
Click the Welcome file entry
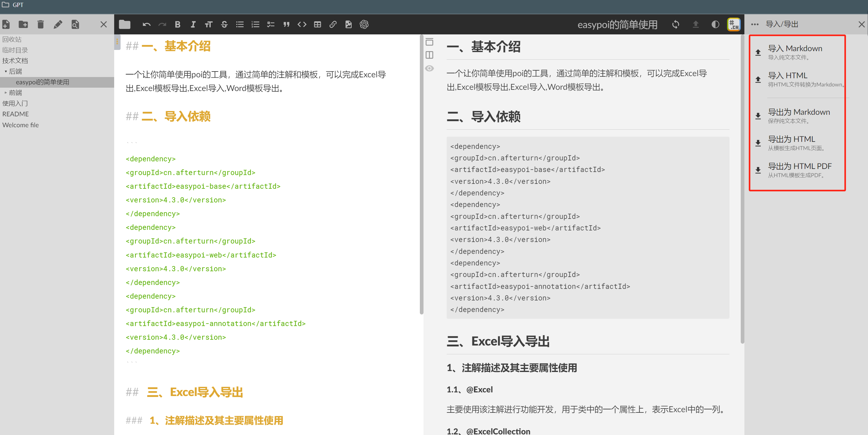(x=21, y=125)
